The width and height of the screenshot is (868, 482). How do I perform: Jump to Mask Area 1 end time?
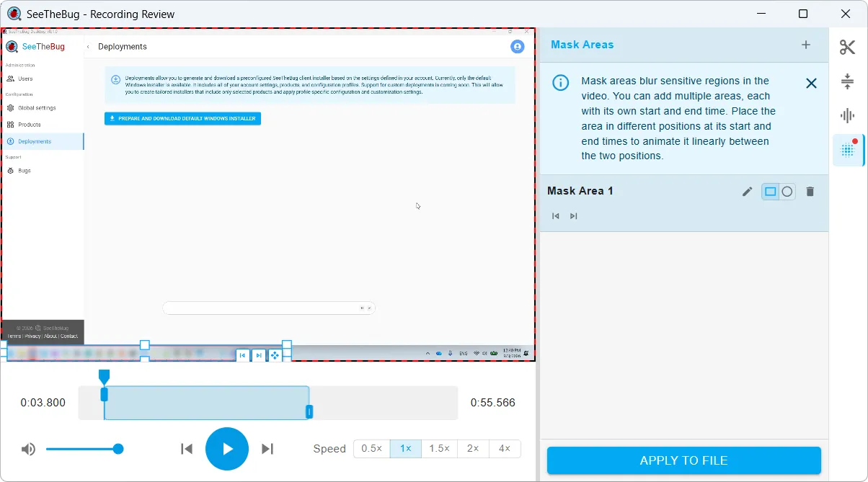point(574,216)
